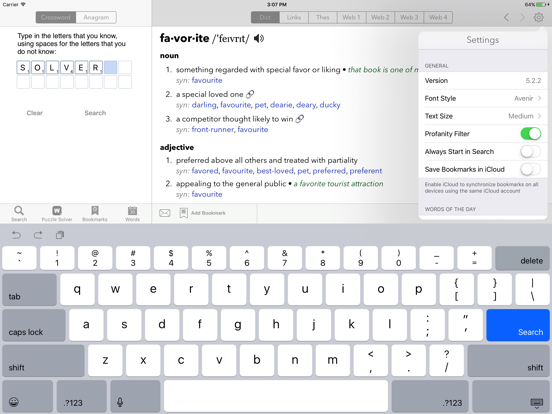Select the letter box containing R
The height and width of the screenshot is (414, 552).
click(96, 67)
